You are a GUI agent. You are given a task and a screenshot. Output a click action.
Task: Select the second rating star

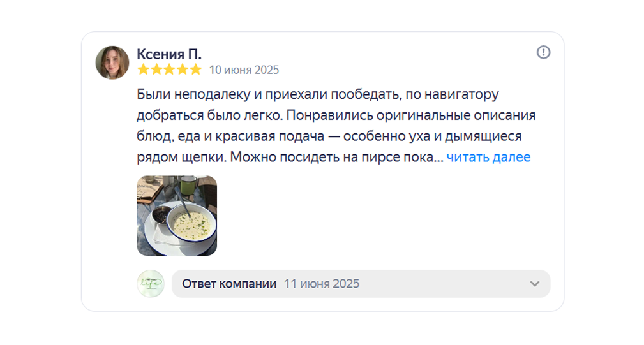[x=156, y=70]
